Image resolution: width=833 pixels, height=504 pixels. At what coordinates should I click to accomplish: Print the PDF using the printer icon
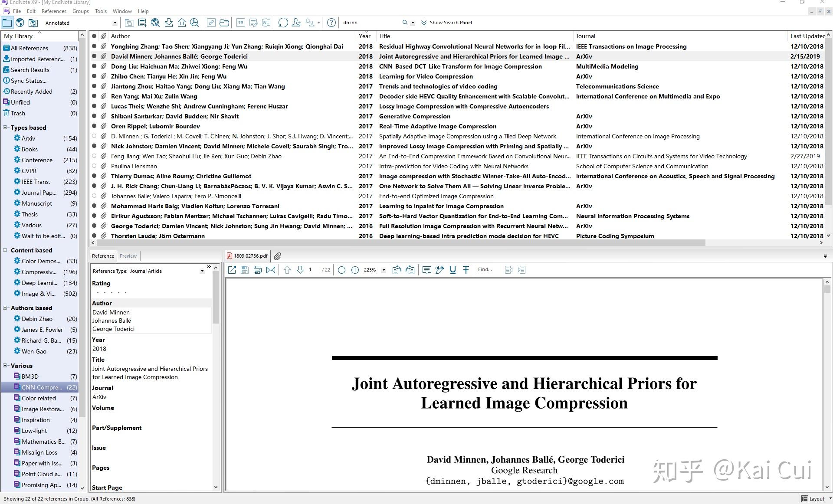258,270
